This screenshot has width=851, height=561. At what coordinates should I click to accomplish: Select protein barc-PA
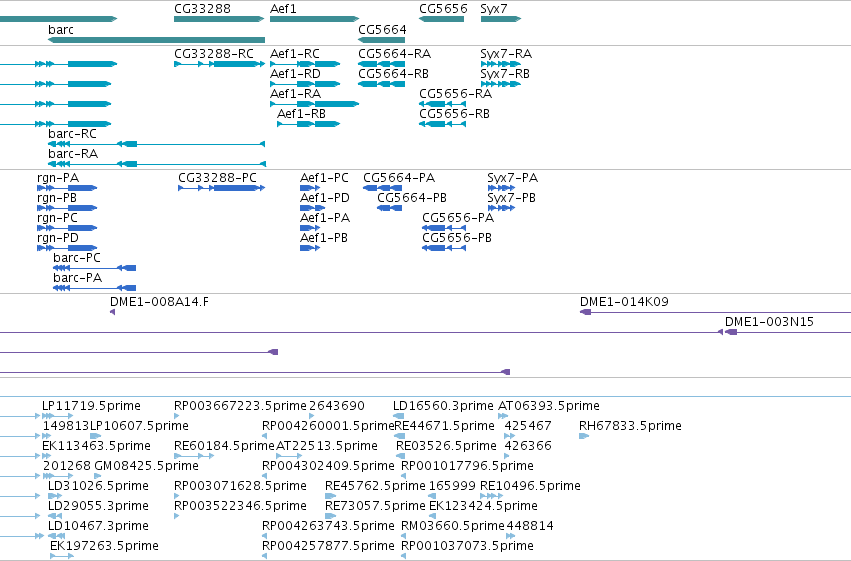tap(78, 278)
